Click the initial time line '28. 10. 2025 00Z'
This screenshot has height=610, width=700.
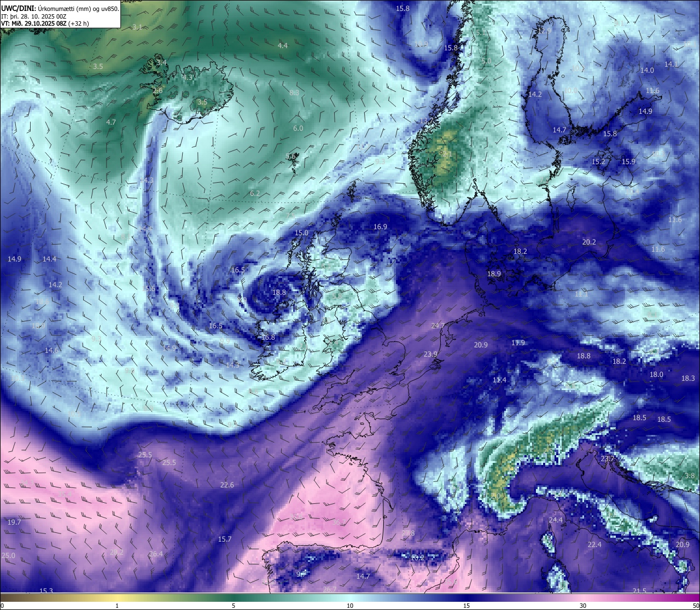pos(43,16)
